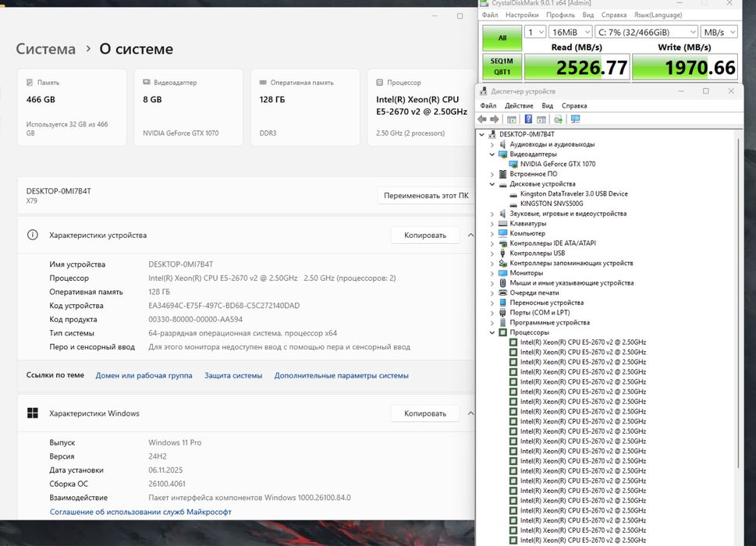This screenshot has height=546, width=756.
Task: Select KINGSTON SNVS500G disk device
Action: (552, 204)
